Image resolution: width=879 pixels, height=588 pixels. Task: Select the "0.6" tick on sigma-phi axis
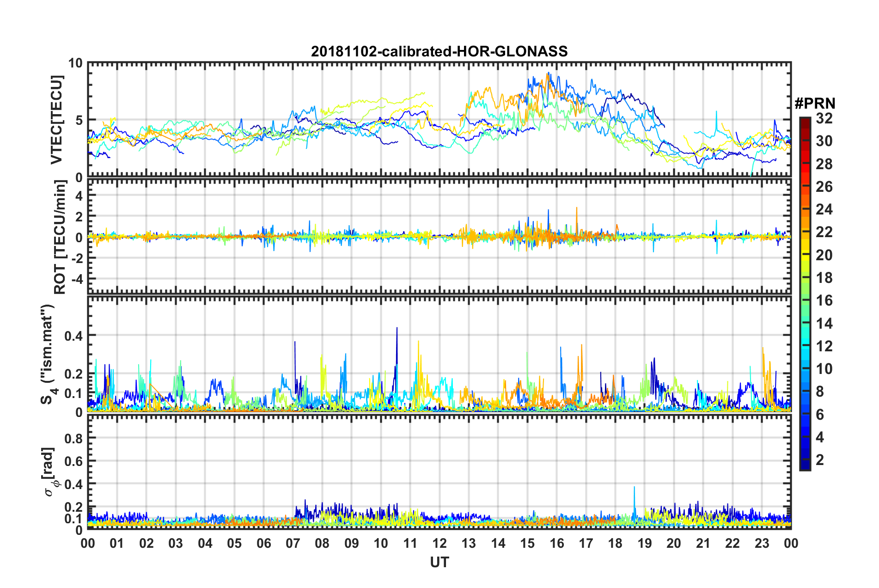click(x=73, y=461)
